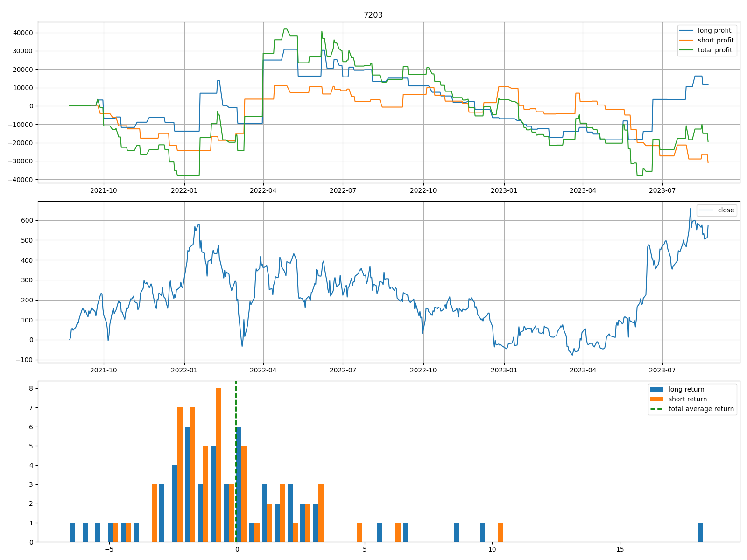Click the 400 tick label on close chart
Viewport: 747px width, 560px height.
point(27,260)
